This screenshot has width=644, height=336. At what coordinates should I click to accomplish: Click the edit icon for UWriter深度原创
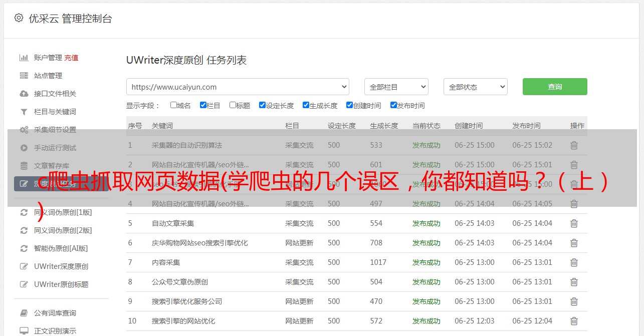tap(24, 266)
